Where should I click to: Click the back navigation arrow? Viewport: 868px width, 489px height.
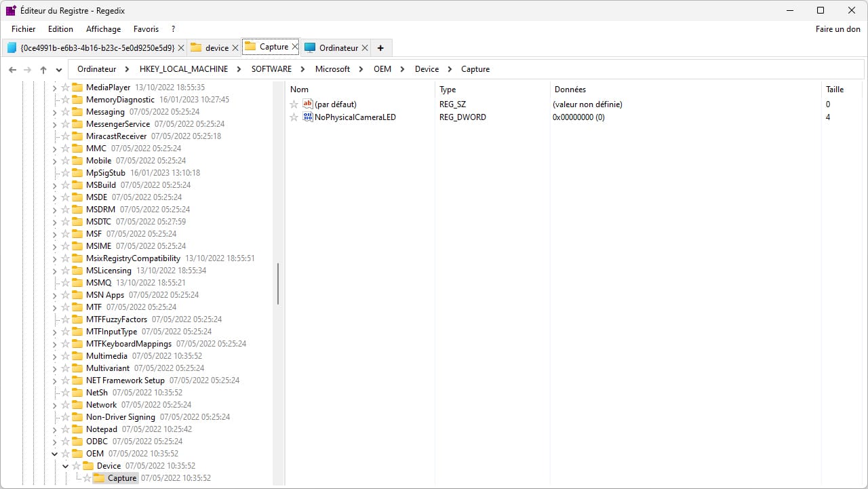click(12, 69)
